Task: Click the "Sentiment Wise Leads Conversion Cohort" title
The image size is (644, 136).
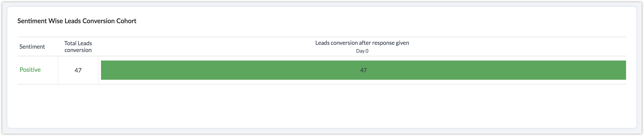Action: tap(77, 21)
